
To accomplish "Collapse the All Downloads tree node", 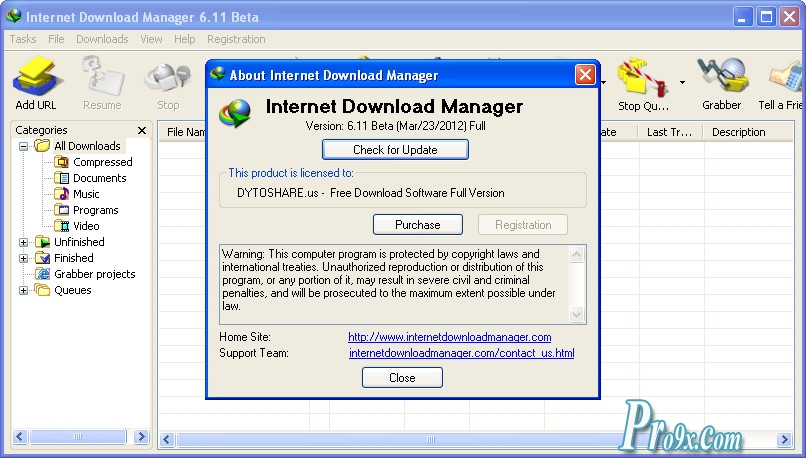I will (x=23, y=146).
